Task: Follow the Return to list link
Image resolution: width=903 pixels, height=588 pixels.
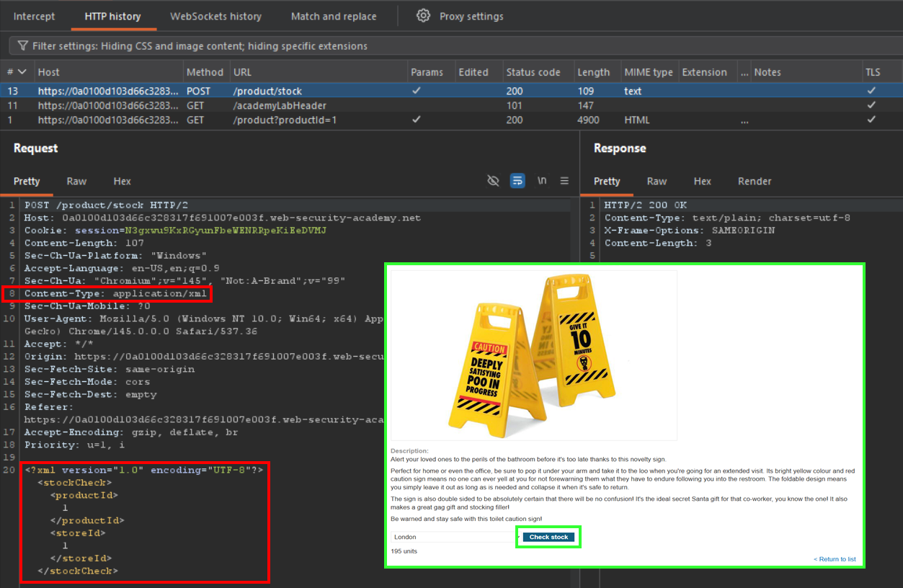Action: coord(834,558)
